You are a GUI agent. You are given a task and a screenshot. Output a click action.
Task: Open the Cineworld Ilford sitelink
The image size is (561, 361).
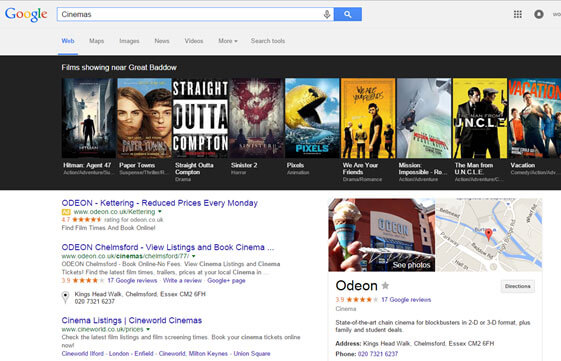click(x=83, y=353)
